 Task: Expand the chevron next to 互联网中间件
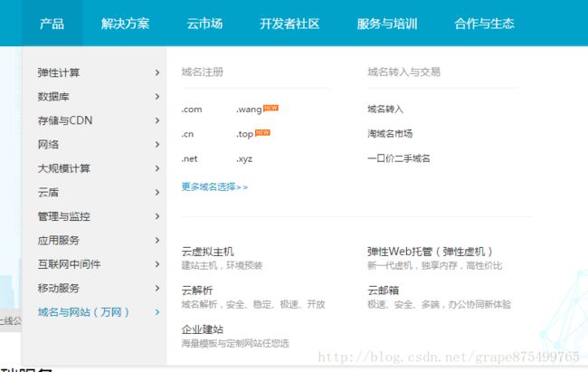click(157, 264)
